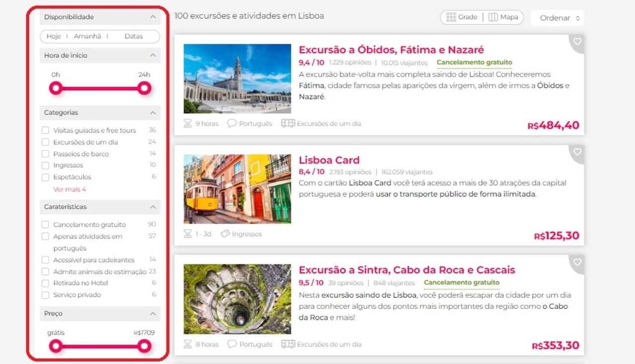
Task: Click the 9 horas hourglass icon
Action: click(188, 123)
